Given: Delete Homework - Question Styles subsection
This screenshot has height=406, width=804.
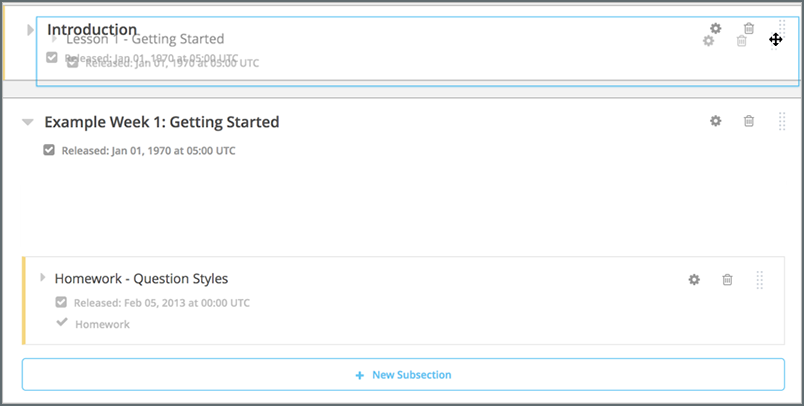Looking at the screenshot, I should [x=727, y=279].
